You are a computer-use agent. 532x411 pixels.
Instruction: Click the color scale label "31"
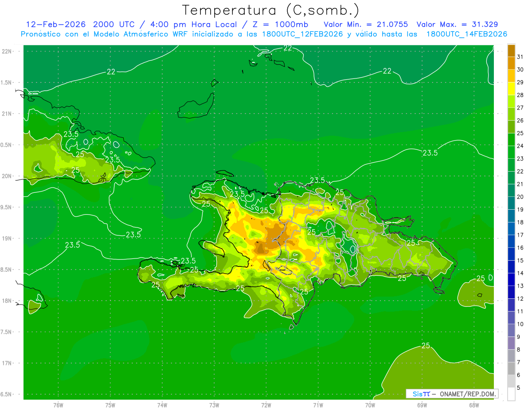(x=520, y=57)
